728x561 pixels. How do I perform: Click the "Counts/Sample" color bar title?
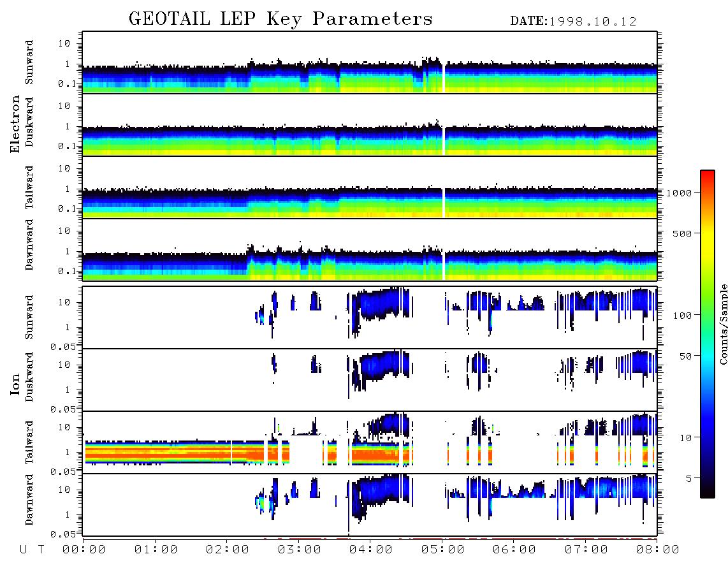(723, 324)
